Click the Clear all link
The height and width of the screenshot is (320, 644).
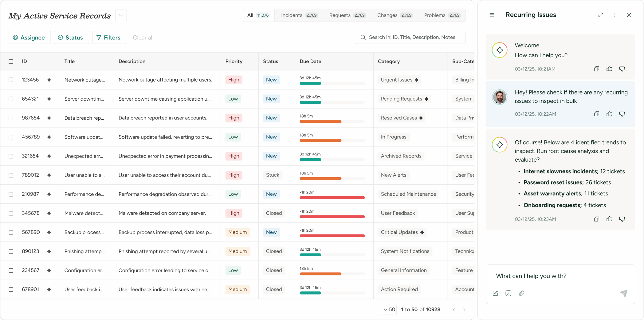pos(143,38)
